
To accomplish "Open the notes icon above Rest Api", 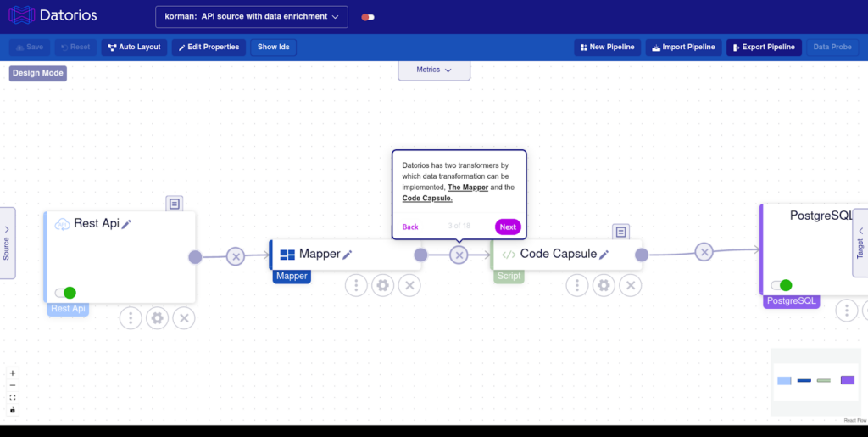I will [x=175, y=204].
